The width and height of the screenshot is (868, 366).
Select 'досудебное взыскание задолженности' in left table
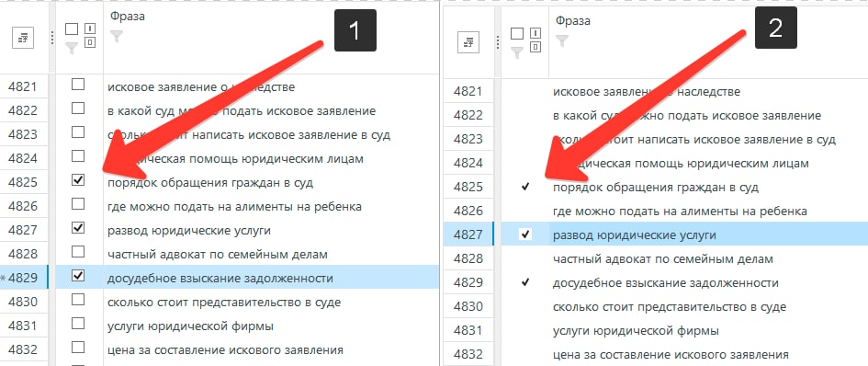pyautogui.click(x=220, y=278)
